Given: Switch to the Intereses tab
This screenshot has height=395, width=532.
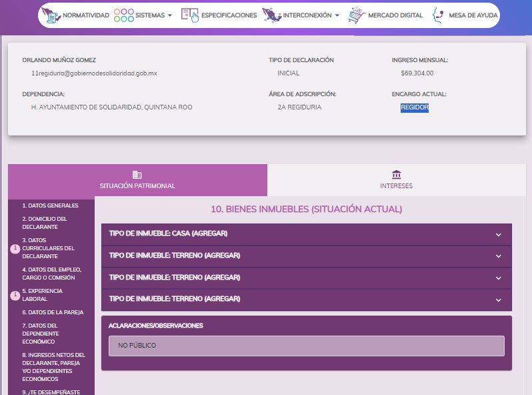Looking at the screenshot, I should click(396, 180).
